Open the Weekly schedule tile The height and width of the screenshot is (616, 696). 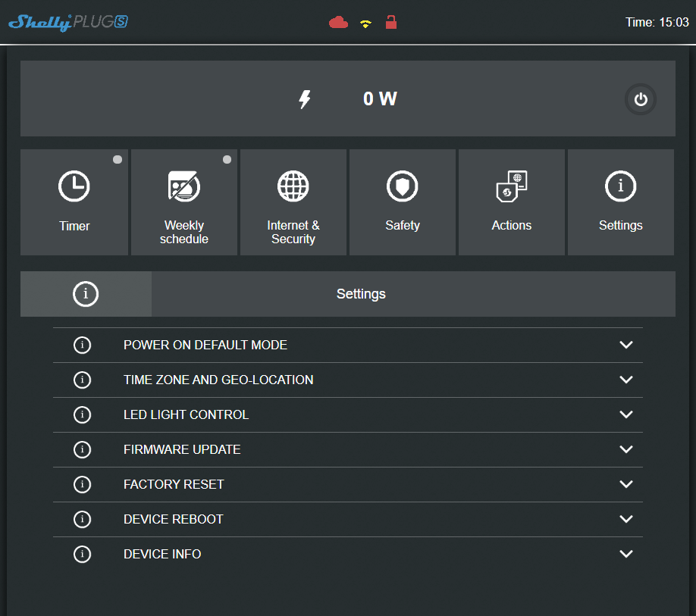(184, 202)
